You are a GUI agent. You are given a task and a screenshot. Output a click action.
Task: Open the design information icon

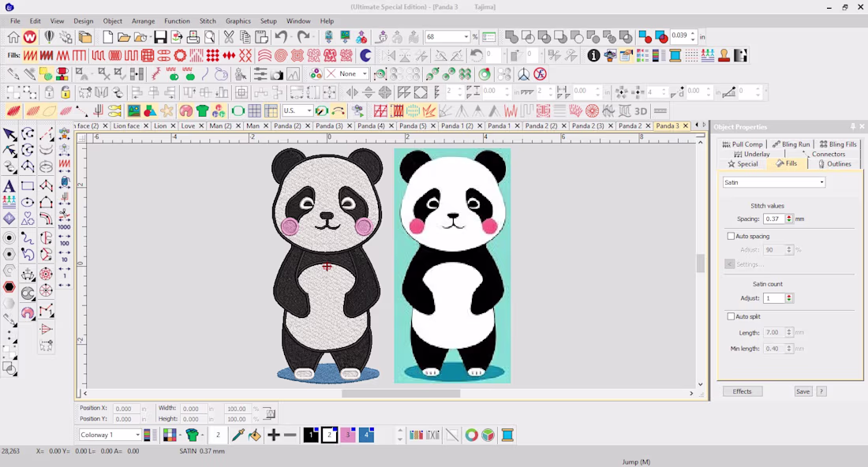[593, 55]
